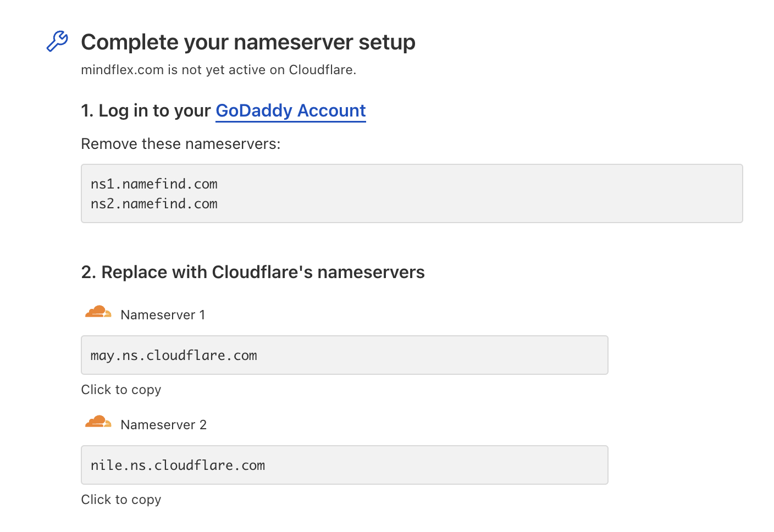The width and height of the screenshot is (774, 532).
Task: Click the "Remove these nameservers:" text
Action: 181,144
